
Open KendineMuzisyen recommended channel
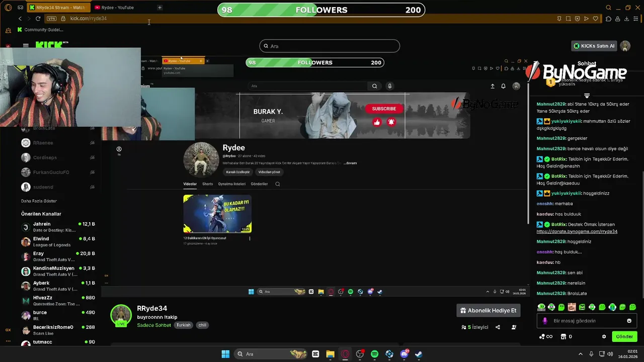(x=58, y=271)
